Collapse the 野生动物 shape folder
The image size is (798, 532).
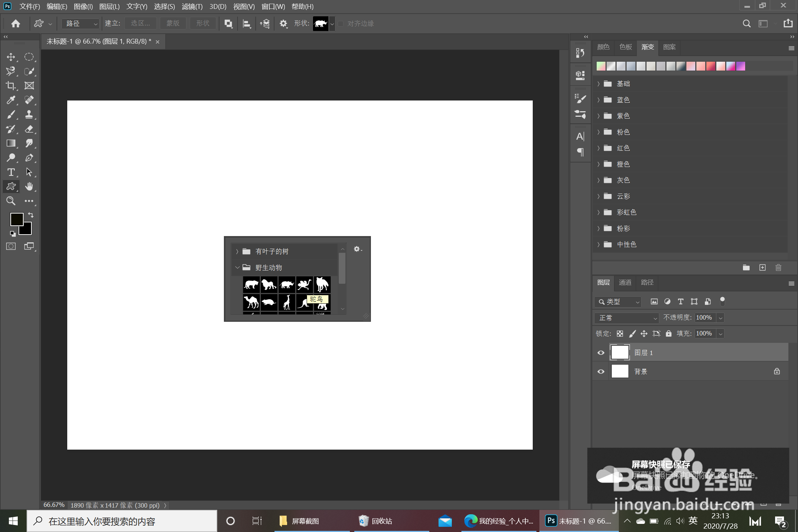tap(237, 267)
